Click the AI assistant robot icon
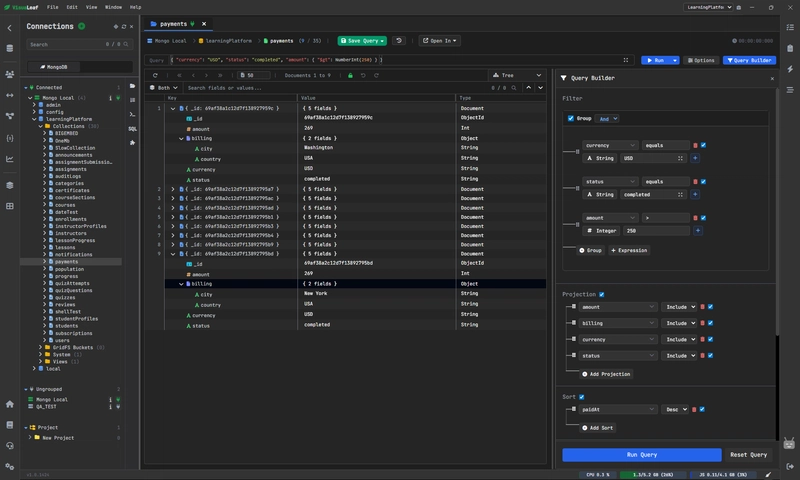 789,443
